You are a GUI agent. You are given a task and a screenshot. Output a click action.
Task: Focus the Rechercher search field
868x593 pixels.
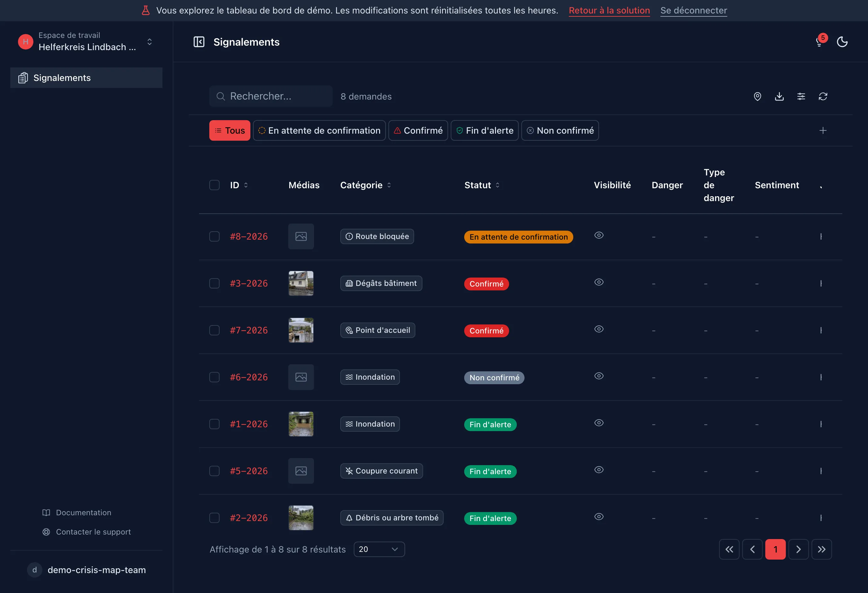pos(270,96)
